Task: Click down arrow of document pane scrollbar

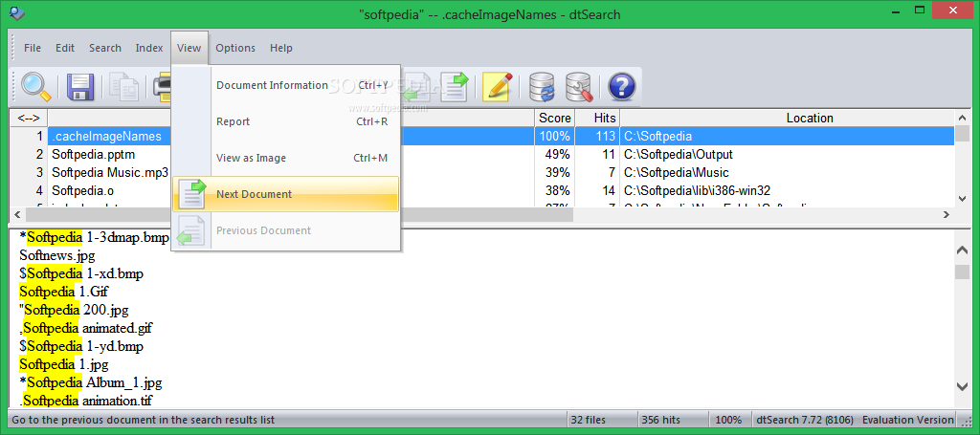Action: pos(963,385)
